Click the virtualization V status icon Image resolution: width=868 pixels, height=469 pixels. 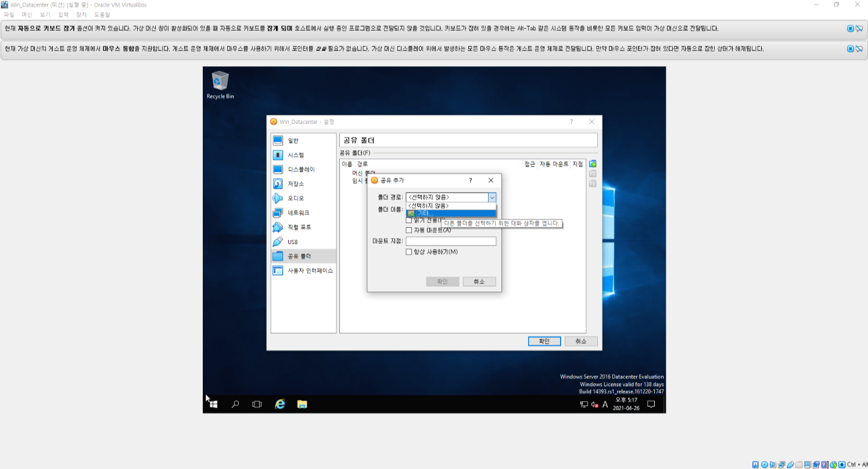pos(824,464)
